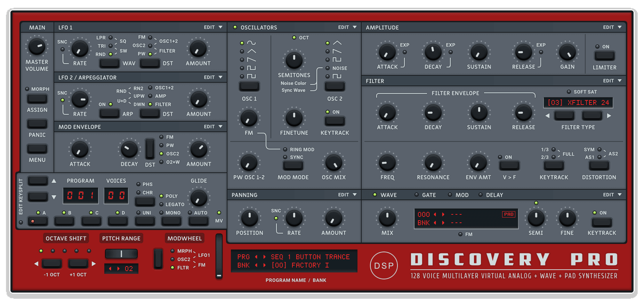Adjust the MASTER VOLUME knob
The width and height of the screenshot is (644, 303).
pyautogui.click(x=37, y=47)
